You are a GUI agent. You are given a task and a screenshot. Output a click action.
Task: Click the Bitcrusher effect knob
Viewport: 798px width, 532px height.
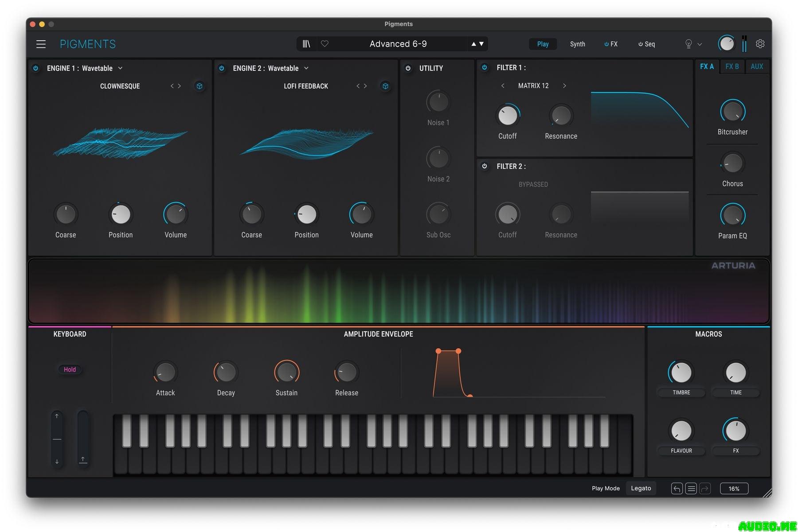[x=732, y=111]
